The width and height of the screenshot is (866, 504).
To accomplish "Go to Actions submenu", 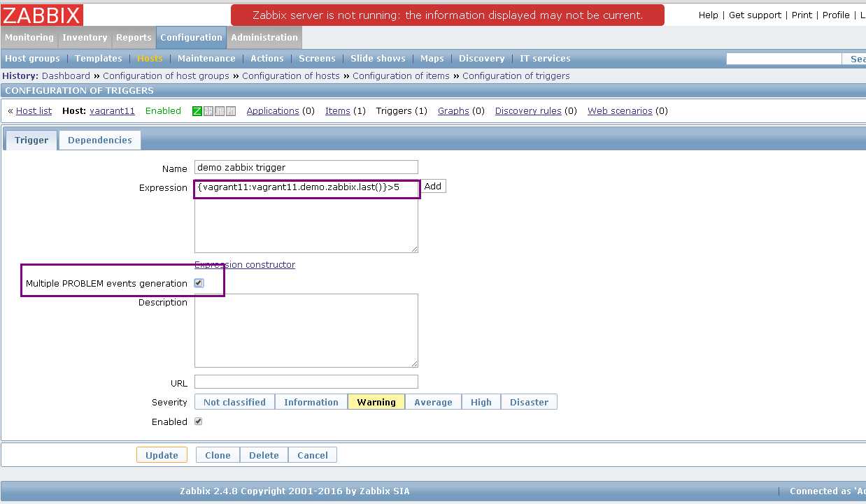I will (x=267, y=59).
